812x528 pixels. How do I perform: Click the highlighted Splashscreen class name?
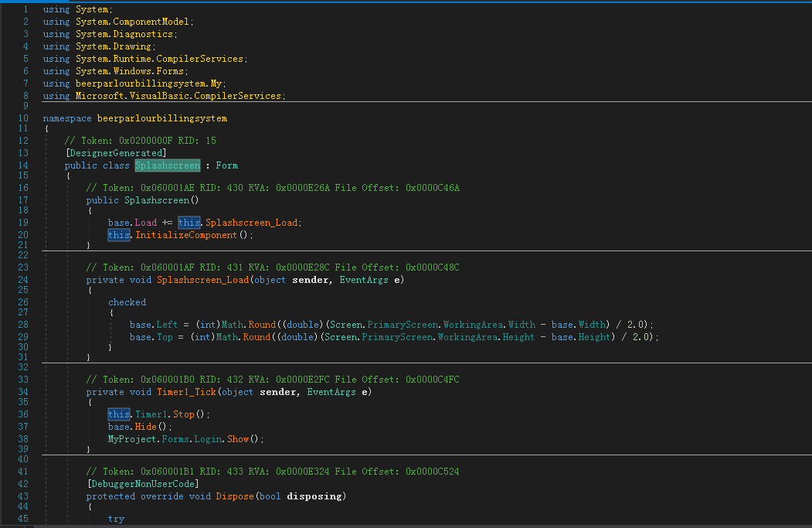[168, 165]
